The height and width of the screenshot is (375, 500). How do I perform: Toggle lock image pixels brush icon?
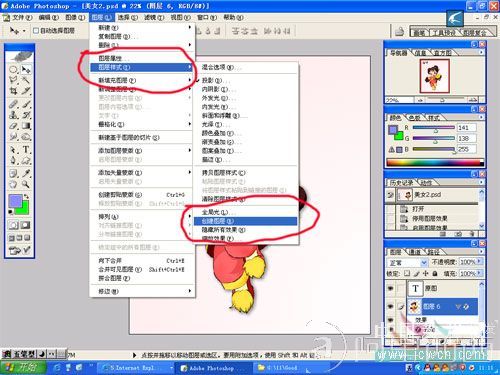click(417, 273)
